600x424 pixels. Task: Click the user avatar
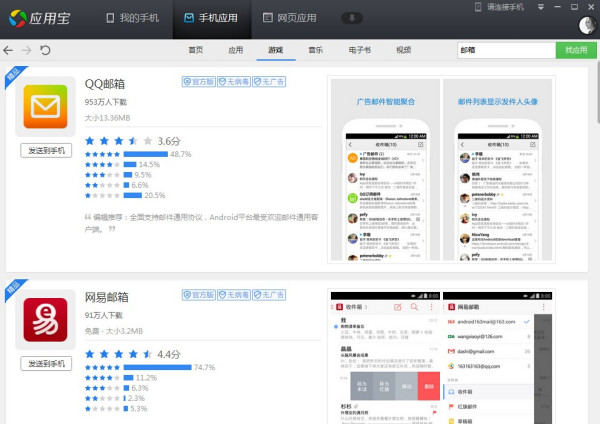587,25
